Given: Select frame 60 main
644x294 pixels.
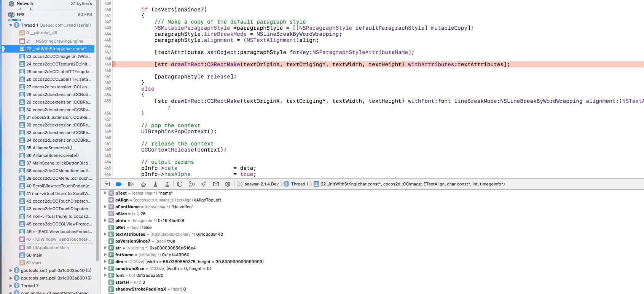Looking at the screenshot, I should point(48,255).
